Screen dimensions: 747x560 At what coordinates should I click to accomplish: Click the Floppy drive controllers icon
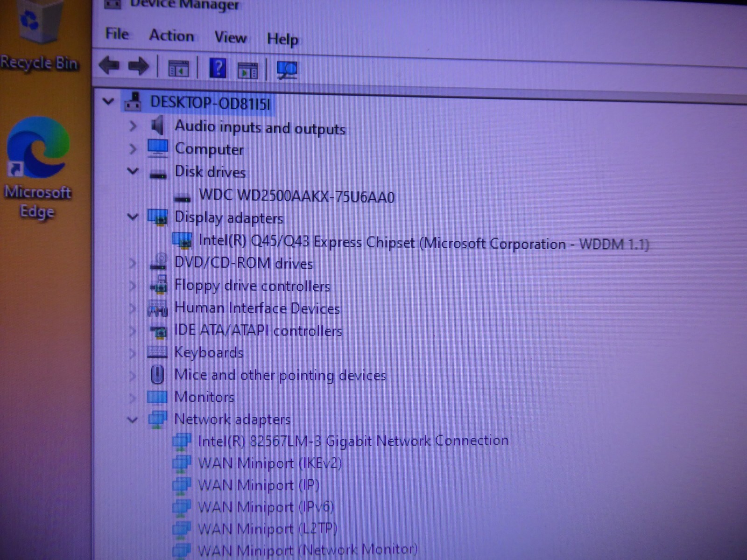tap(159, 284)
